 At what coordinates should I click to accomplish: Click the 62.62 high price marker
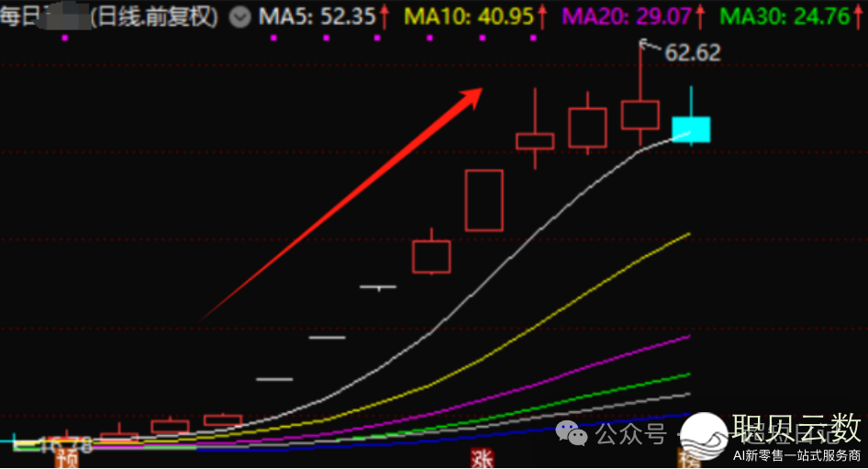coord(693,52)
